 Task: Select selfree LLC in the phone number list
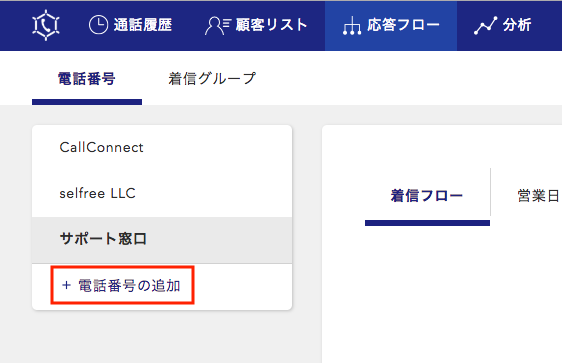click(x=162, y=194)
